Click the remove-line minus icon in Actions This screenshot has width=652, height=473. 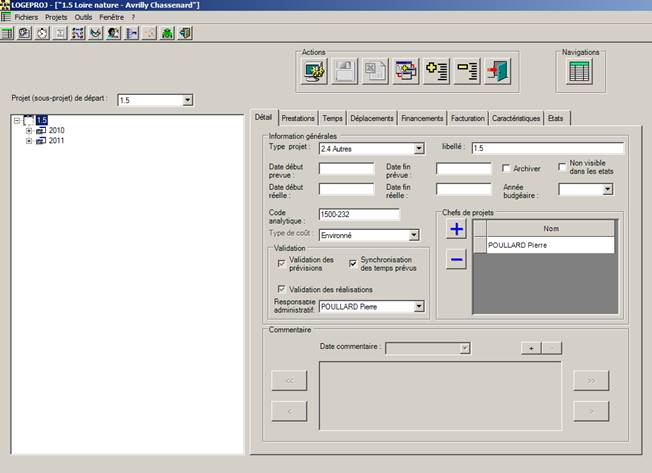coord(468,71)
